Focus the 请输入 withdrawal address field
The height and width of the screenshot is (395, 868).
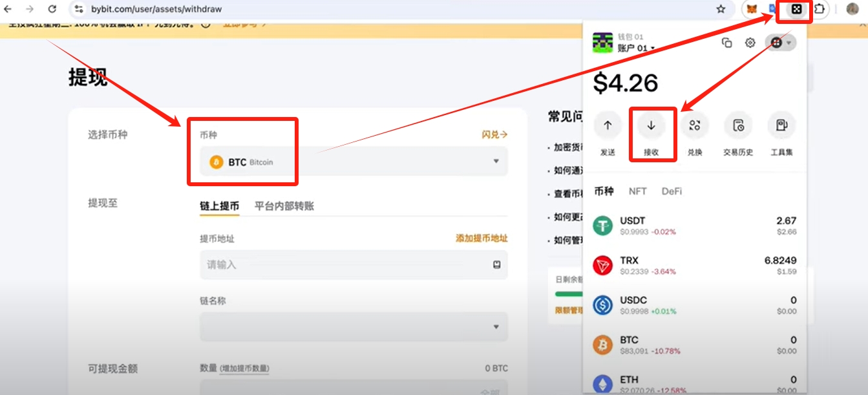[354, 265]
